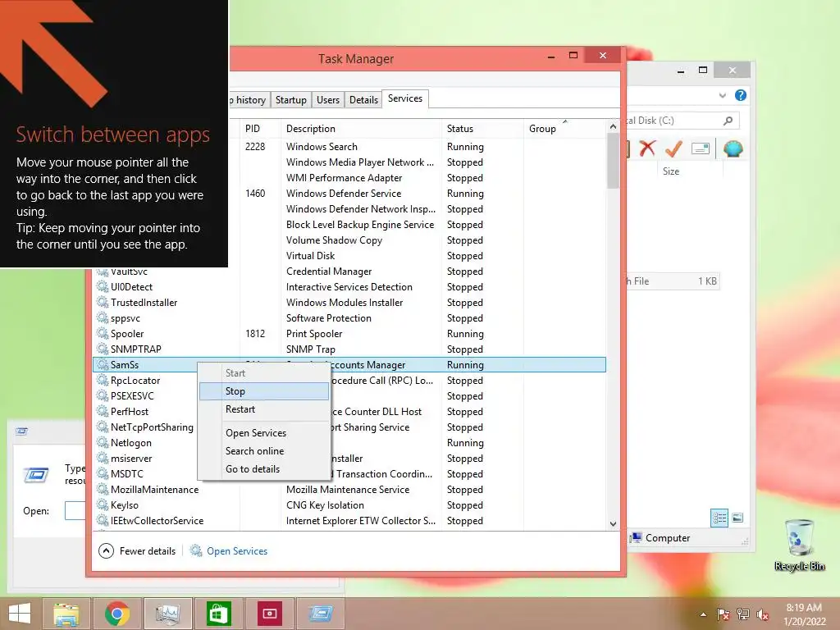
Task: Open the Windows Start button
Action: pos(20,614)
